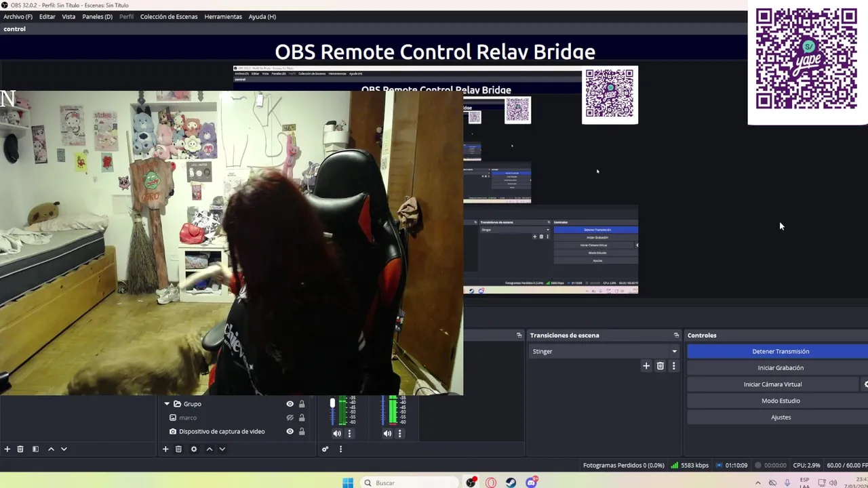Open the Herramientas menu
Screen dimensions: 868x488
tap(223, 16)
